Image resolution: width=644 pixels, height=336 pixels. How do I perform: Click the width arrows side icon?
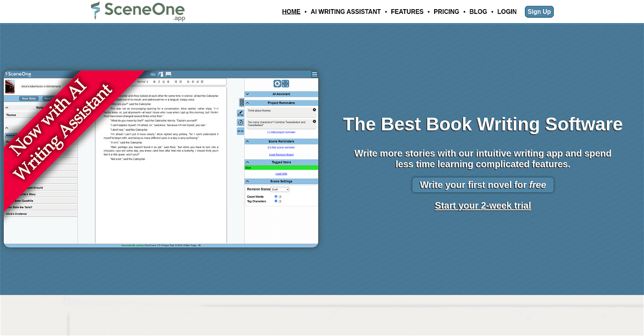click(x=240, y=131)
